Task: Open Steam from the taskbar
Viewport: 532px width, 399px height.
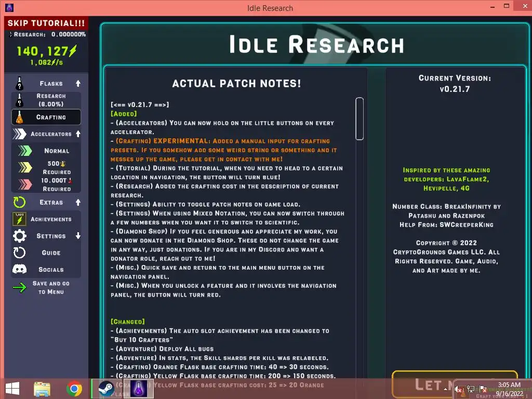Action: [106, 389]
